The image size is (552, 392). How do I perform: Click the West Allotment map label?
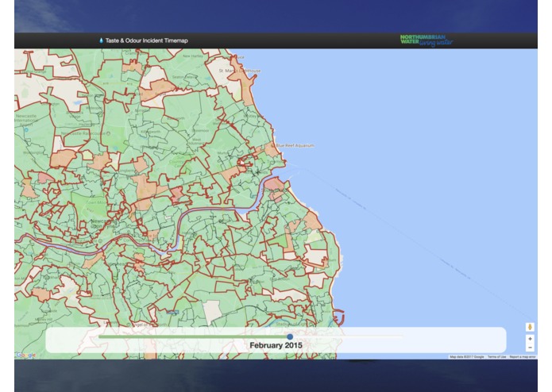pyautogui.click(x=196, y=141)
